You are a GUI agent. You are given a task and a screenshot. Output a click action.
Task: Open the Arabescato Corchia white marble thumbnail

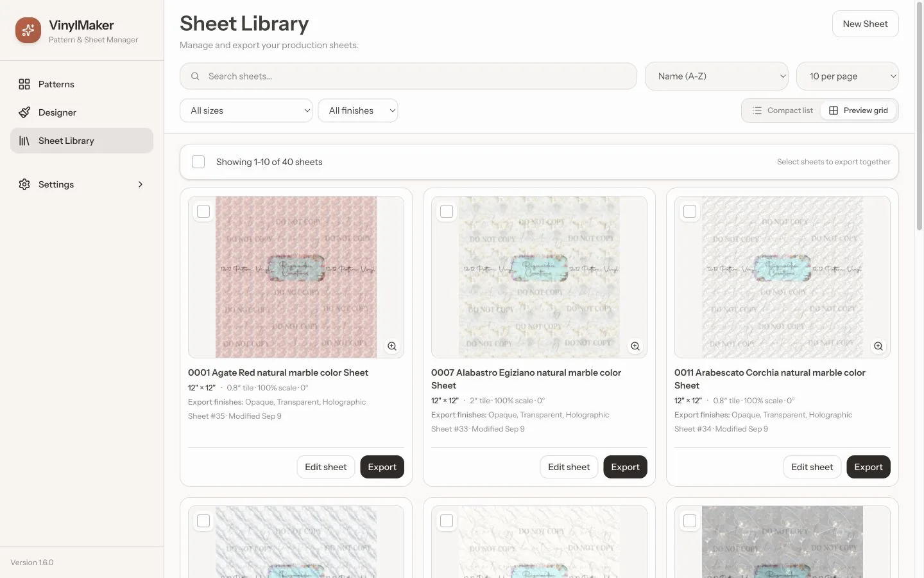click(x=782, y=277)
